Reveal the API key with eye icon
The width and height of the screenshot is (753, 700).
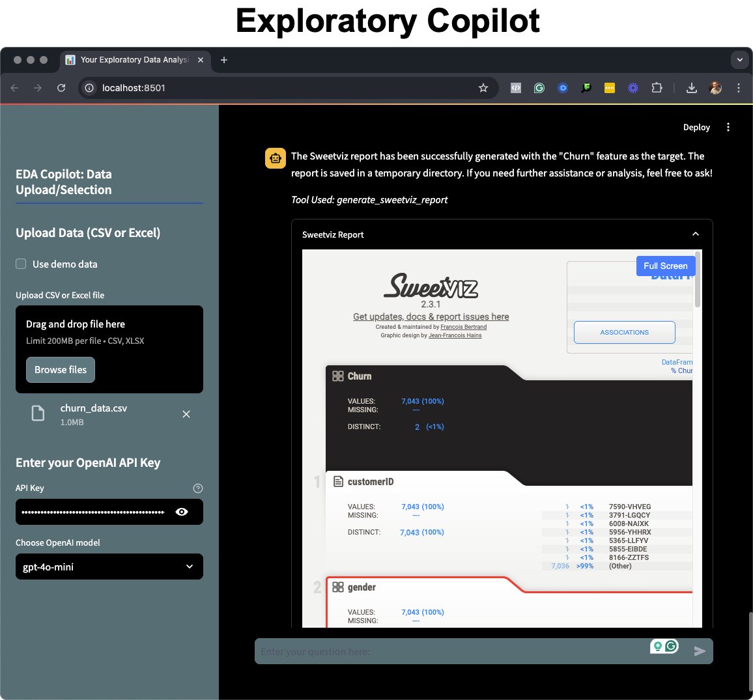(x=182, y=512)
